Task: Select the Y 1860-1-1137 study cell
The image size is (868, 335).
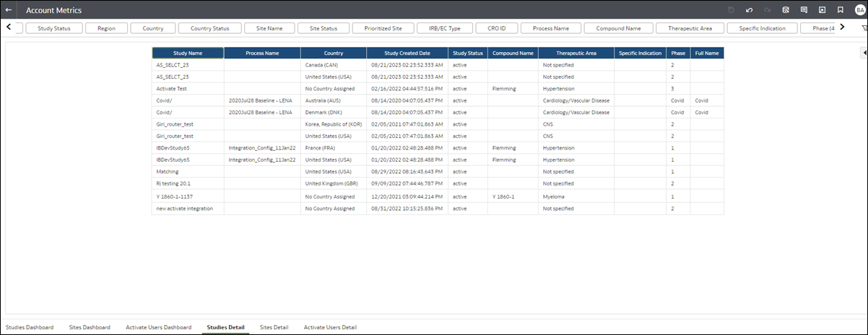Action: click(188, 196)
